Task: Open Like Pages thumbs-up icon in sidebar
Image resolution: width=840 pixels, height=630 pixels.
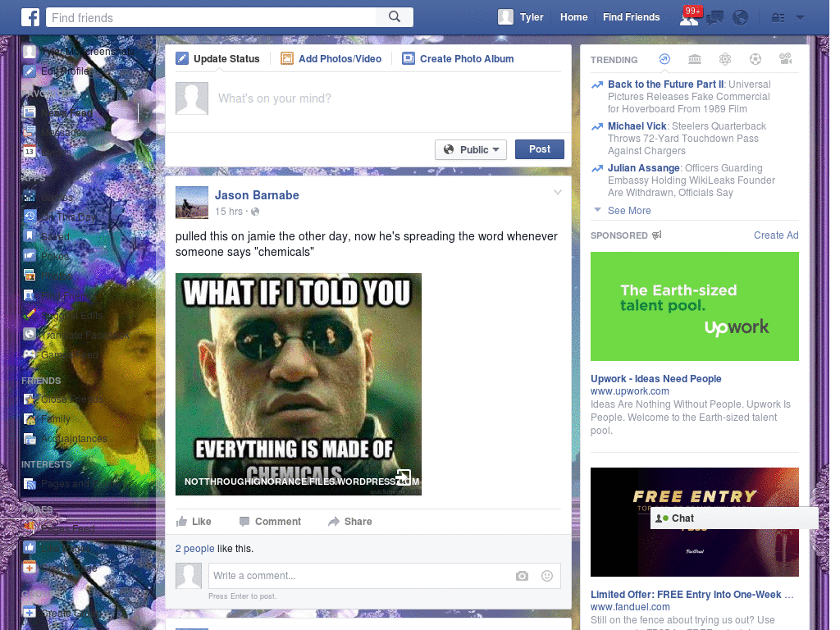Action: point(30,547)
